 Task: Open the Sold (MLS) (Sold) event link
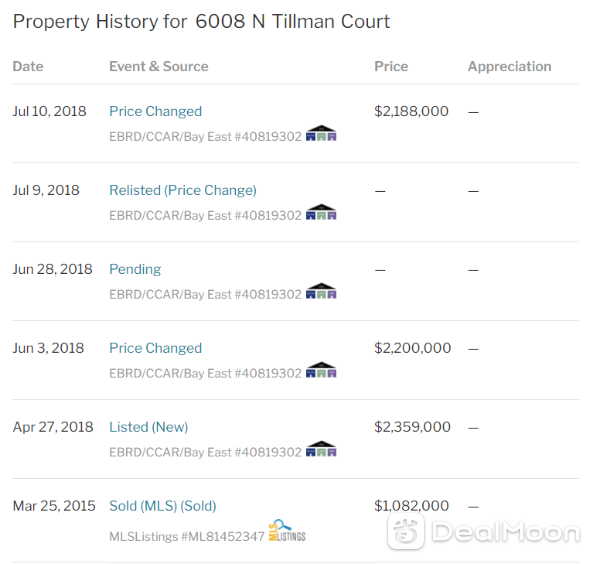163,506
